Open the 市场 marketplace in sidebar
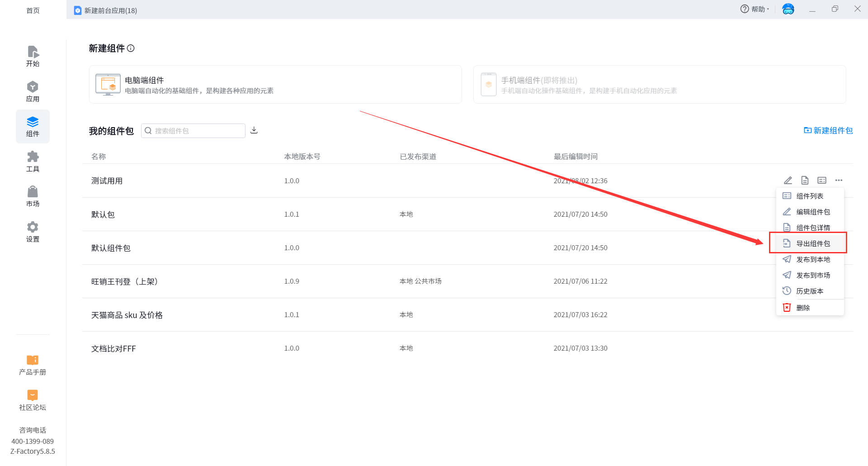 click(33, 196)
